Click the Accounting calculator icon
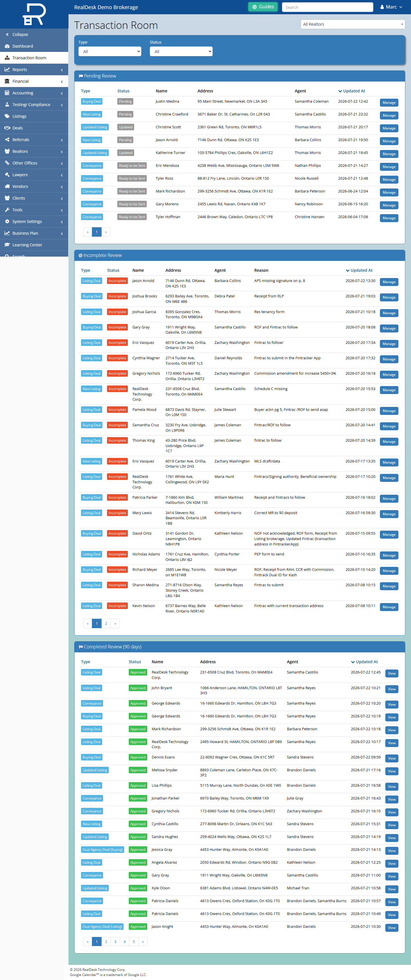The height and width of the screenshot is (980, 411). pyautogui.click(x=7, y=93)
